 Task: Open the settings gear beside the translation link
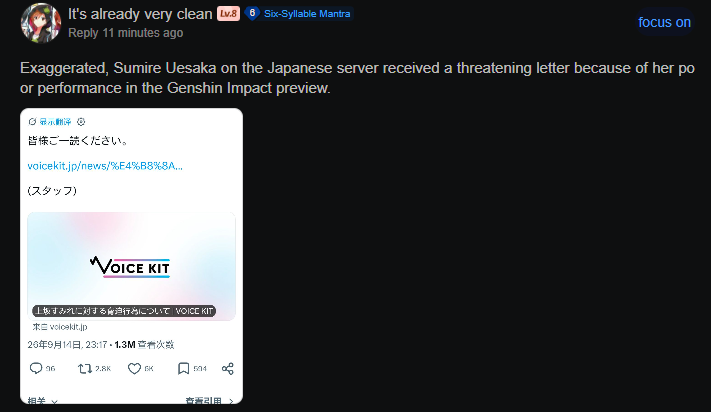pos(81,121)
